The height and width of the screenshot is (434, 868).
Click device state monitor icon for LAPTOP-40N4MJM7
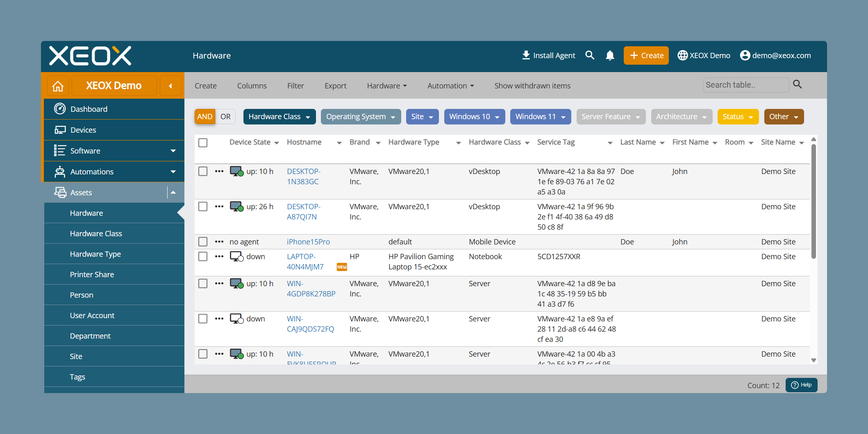tap(236, 257)
